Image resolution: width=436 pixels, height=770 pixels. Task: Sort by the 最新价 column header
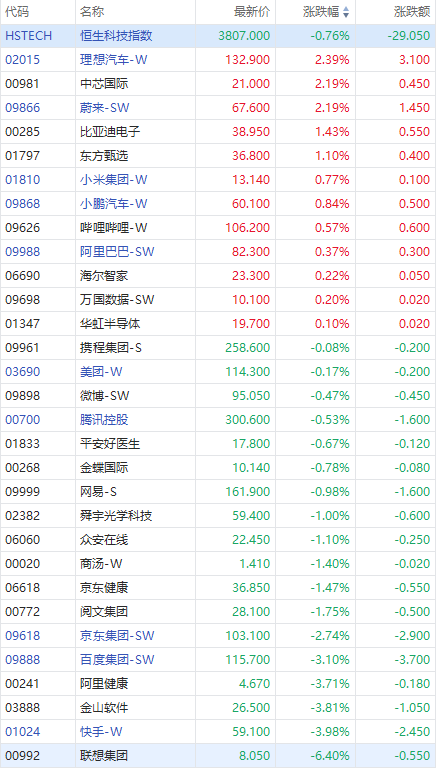[252, 12]
